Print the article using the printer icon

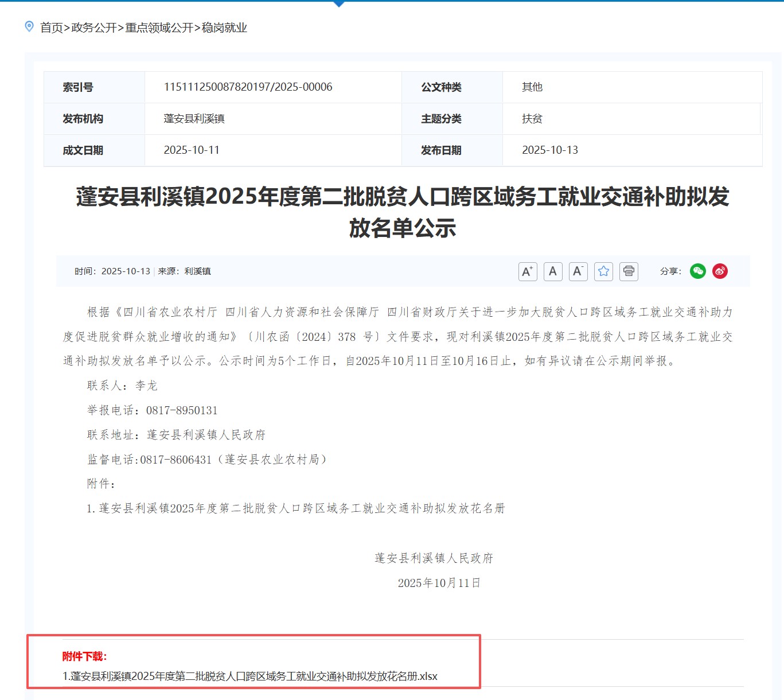(629, 271)
